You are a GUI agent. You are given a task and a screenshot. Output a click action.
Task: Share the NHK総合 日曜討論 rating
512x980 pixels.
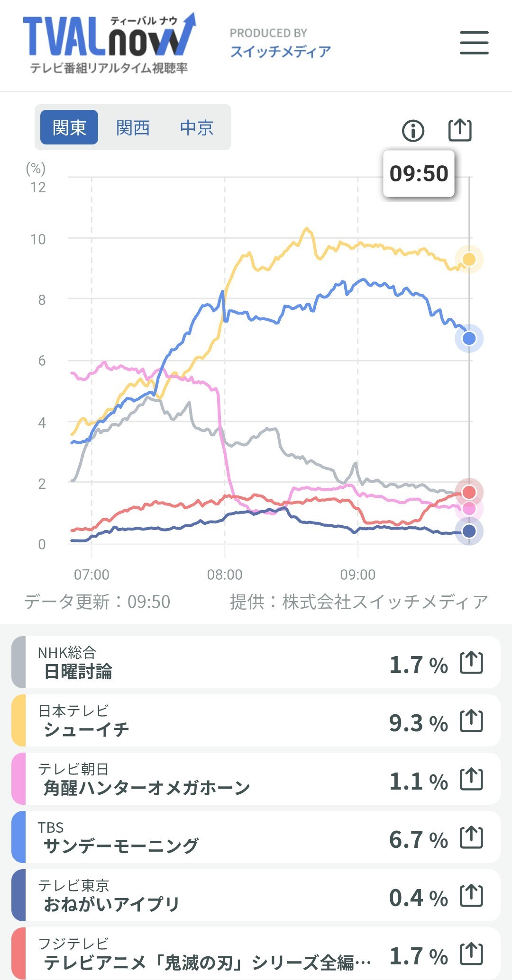click(x=471, y=663)
